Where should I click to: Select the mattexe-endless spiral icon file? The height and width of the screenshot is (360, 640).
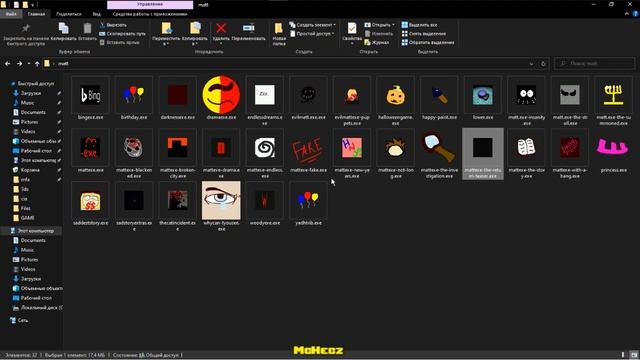[x=265, y=153]
